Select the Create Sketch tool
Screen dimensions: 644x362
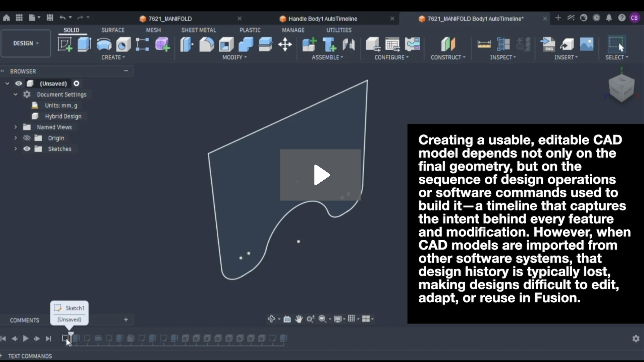tap(65, 44)
